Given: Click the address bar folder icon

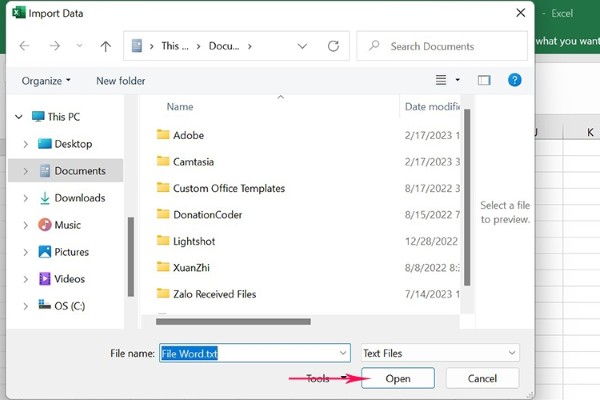Looking at the screenshot, I should 137,46.
